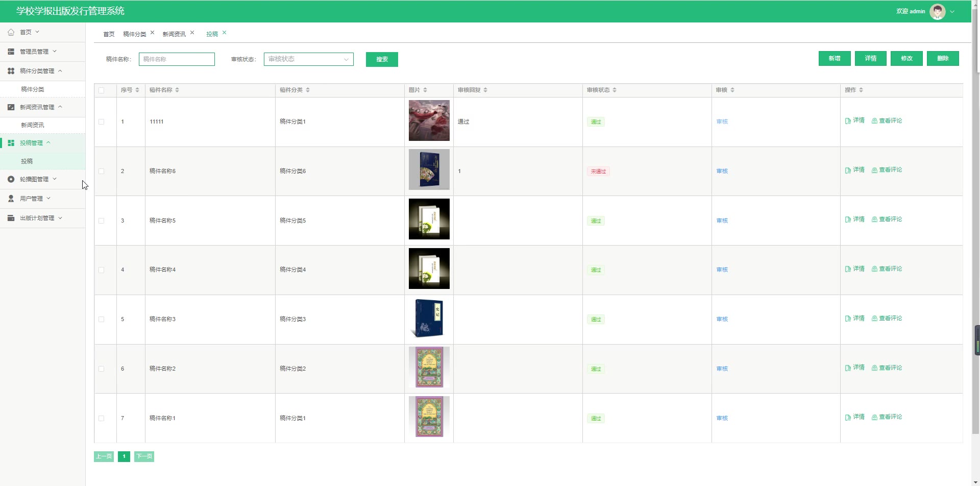Viewport: 980px width, 486px height.
Task: Open 新闻资讯 submenu item
Action: click(x=42, y=125)
